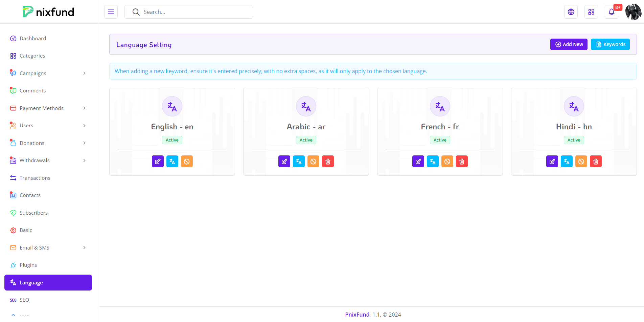Click the Add New language button
This screenshot has width=644, height=322.
click(x=569, y=44)
